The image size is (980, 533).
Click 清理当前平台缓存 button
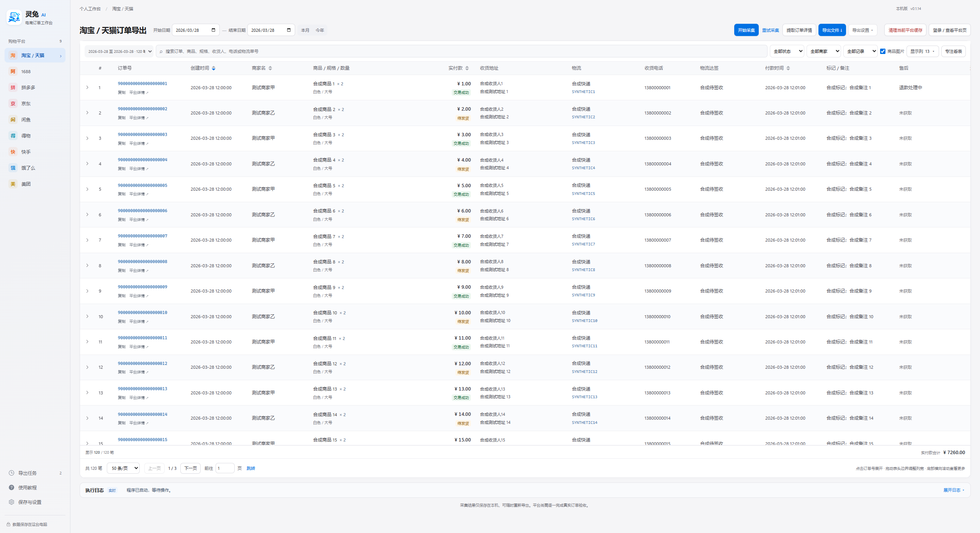click(905, 30)
